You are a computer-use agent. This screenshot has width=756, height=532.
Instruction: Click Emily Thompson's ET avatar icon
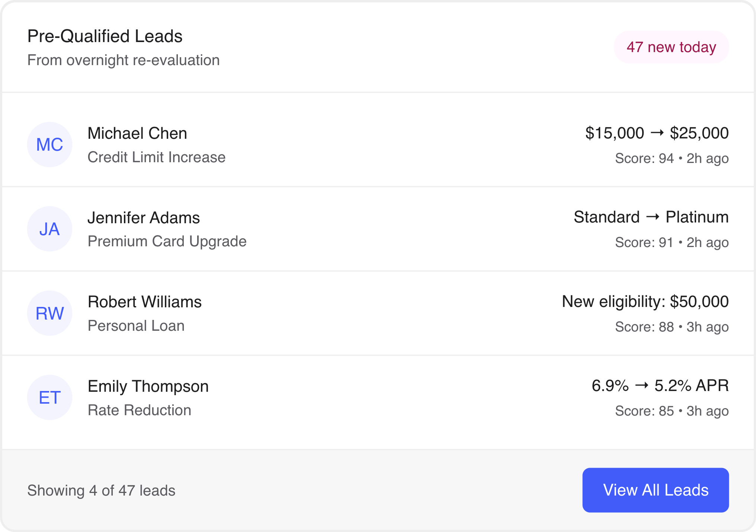pyautogui.click(x=49, y=397)
